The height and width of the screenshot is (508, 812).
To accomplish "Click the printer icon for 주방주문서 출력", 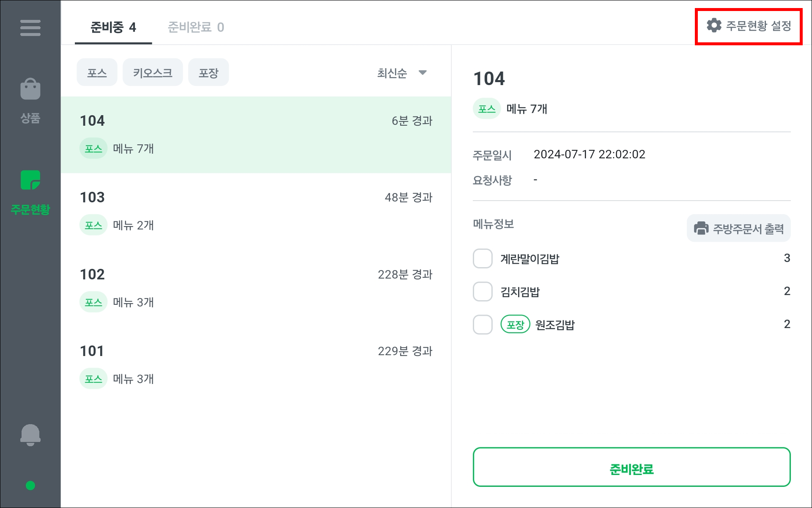I will point(701,228).
